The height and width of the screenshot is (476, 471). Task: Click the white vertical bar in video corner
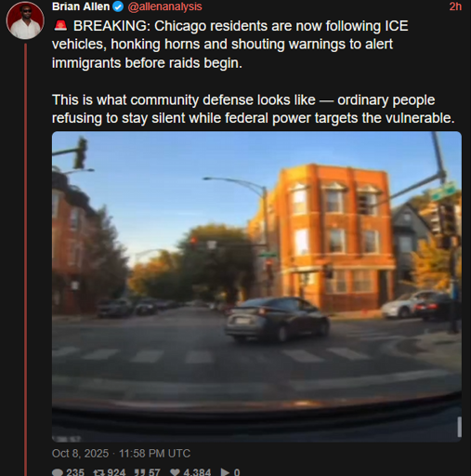(459, 427)
